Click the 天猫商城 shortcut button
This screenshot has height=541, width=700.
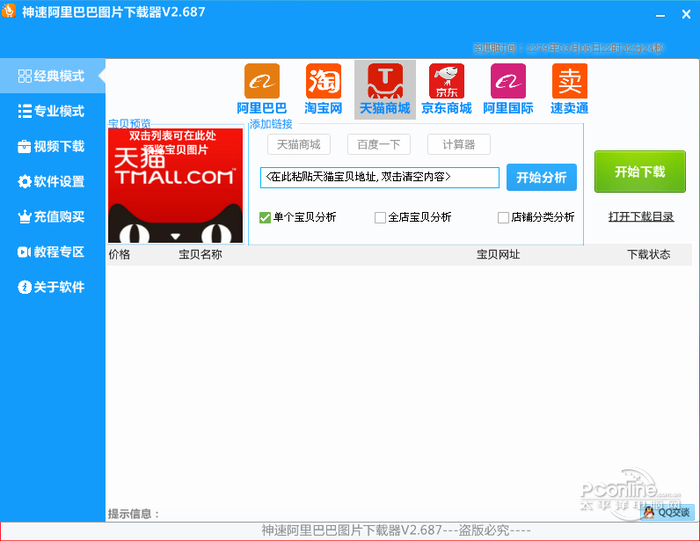tap(299, 145)
